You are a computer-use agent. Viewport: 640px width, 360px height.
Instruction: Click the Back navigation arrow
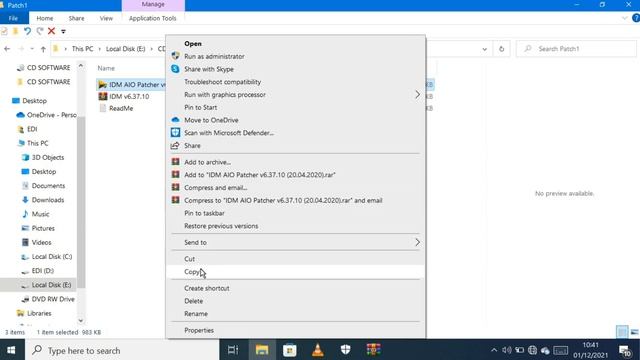click(7, 49)
